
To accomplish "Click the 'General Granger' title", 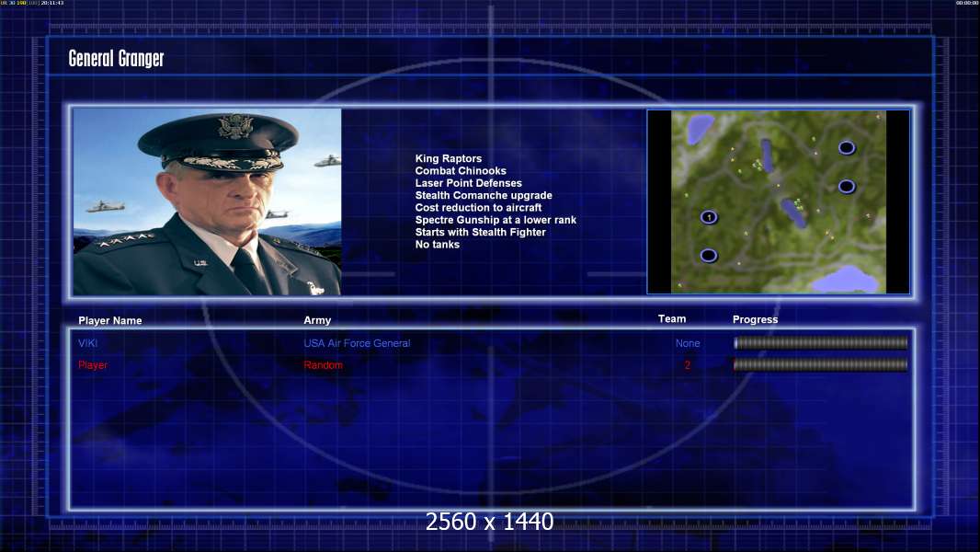I will [x=116, y=59].
